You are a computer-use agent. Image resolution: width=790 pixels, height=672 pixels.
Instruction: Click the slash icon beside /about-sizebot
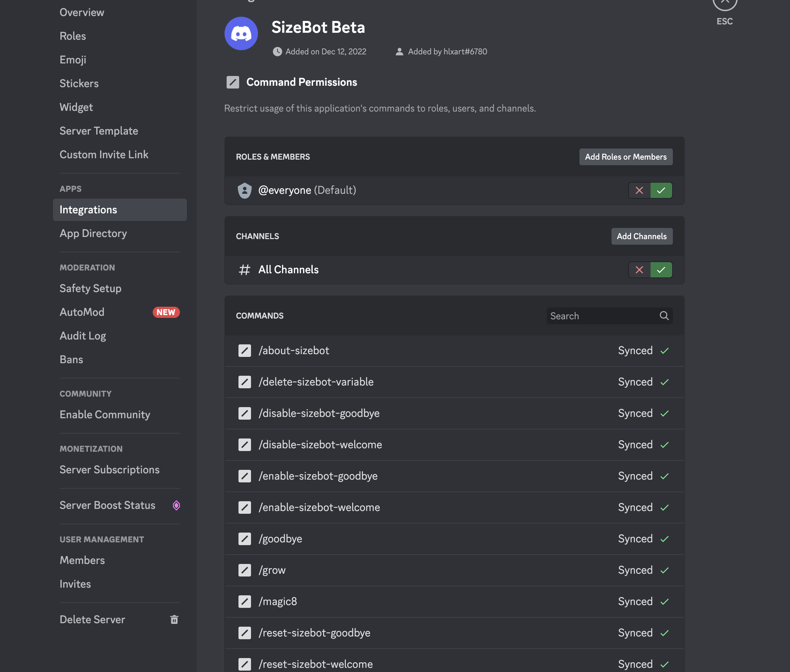click(x=244, y=351)
